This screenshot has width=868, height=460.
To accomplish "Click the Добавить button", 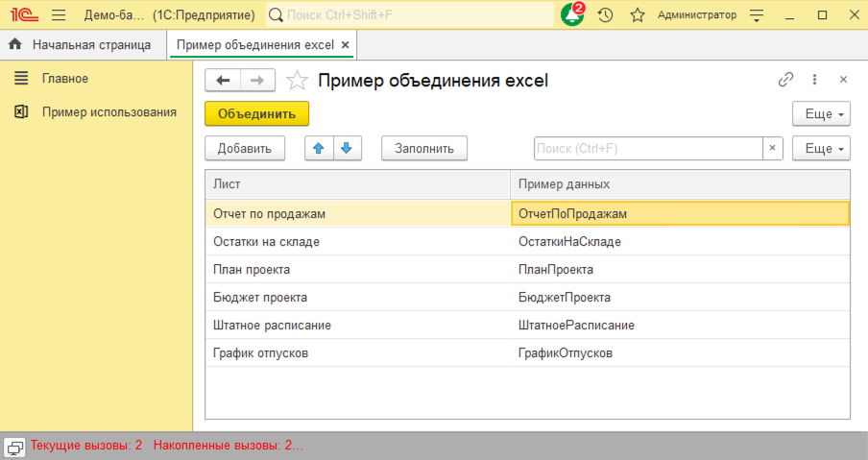I will tap(245, 148).
